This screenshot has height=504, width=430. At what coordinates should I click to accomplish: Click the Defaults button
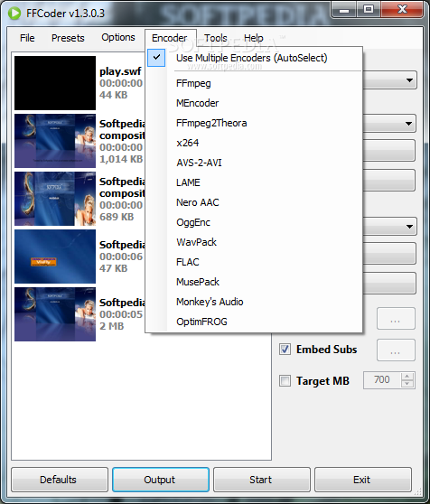(x=60, y=480)
